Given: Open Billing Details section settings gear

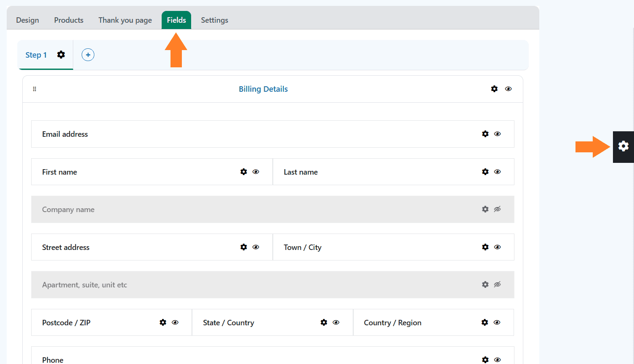Looking at the screenshot, I should (494, 89).
